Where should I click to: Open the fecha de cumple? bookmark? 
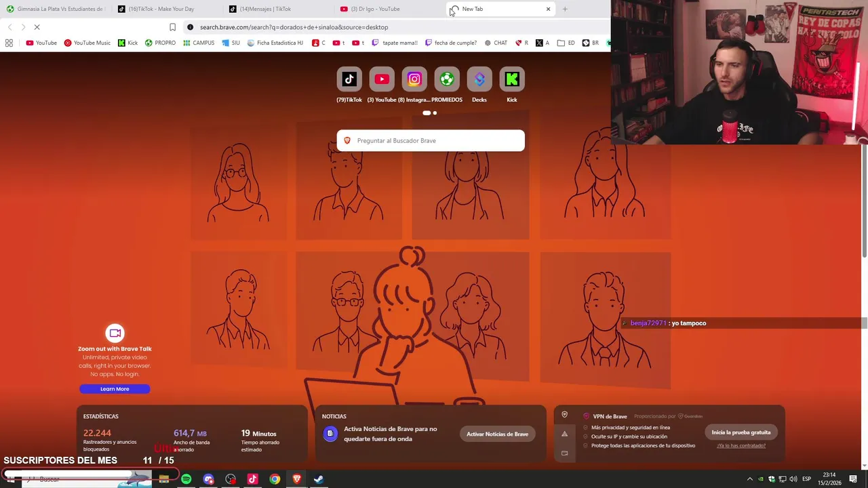coord(451,43)
